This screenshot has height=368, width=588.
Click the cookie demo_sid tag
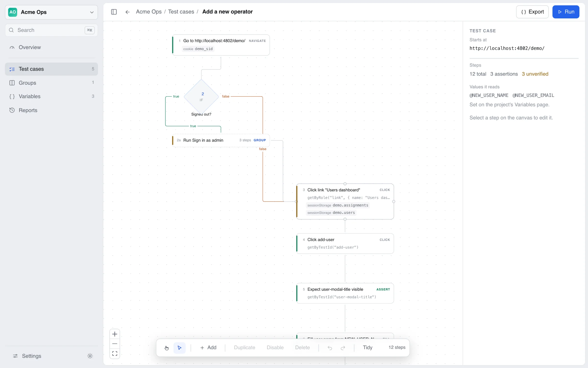tap(198, 49)
